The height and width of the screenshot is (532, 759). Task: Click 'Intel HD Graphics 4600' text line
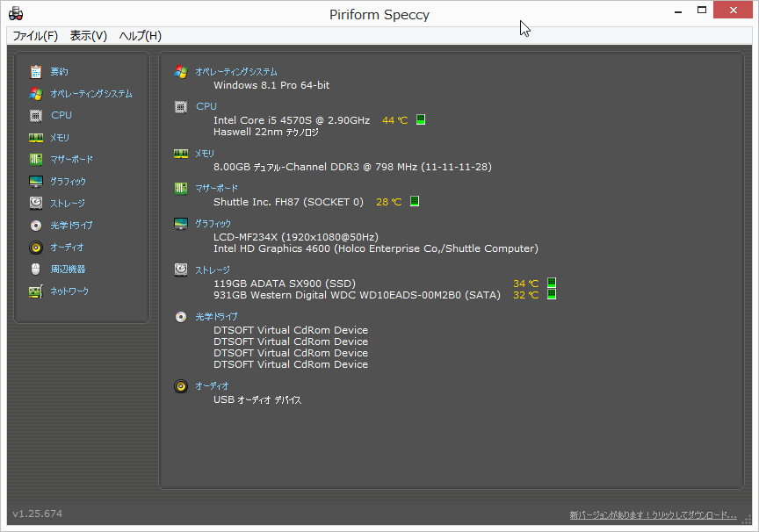[376, 248]
